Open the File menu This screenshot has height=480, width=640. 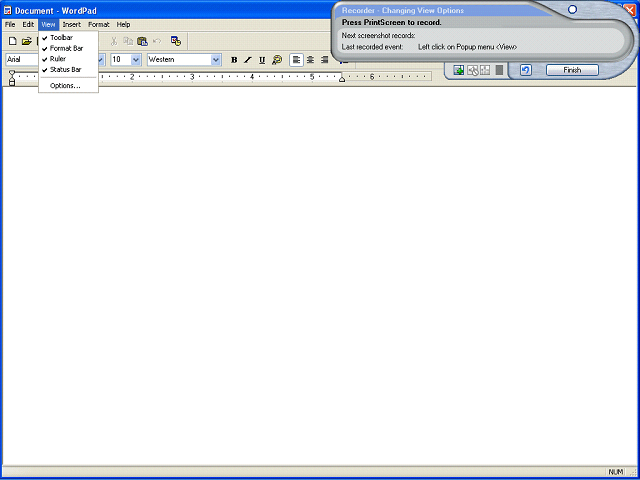click(10, 24)
